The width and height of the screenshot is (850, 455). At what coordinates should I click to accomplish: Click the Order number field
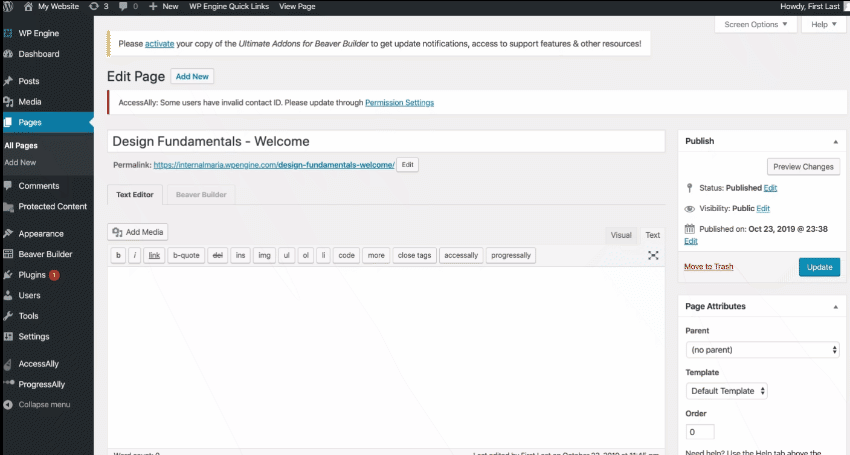tap(700, 432)
